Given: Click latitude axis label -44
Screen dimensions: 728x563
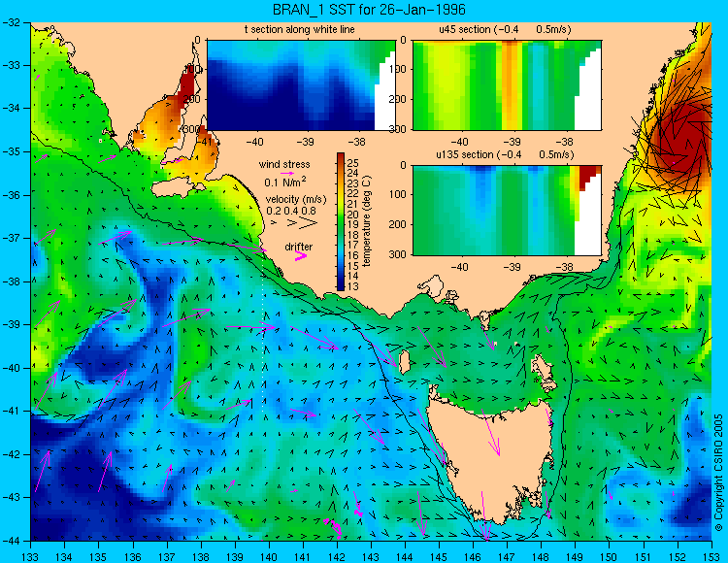Looking at the screenshot, I should pos(11,541).
